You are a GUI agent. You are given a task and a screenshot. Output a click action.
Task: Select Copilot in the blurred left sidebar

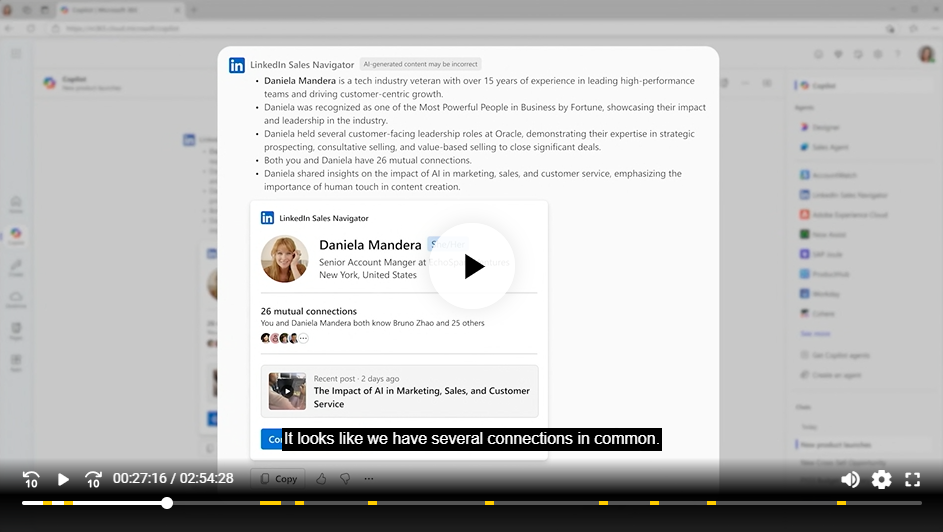pyautogui.click(x=16, y=236)
